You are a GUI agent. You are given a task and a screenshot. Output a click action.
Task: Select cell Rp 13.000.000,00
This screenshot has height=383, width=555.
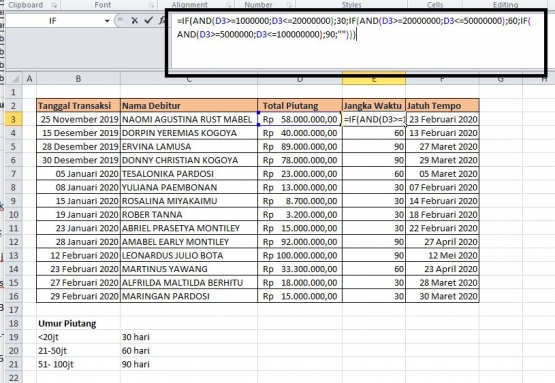click(300, 187)
